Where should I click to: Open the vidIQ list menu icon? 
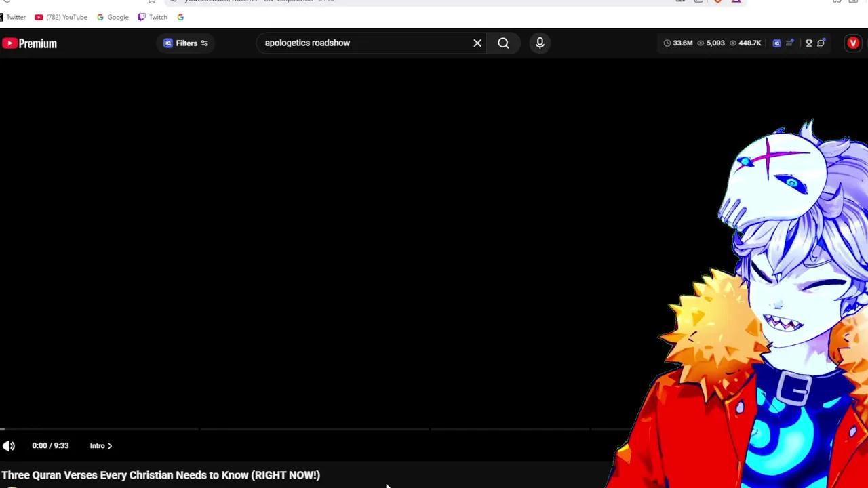click(x=789, y=43)
